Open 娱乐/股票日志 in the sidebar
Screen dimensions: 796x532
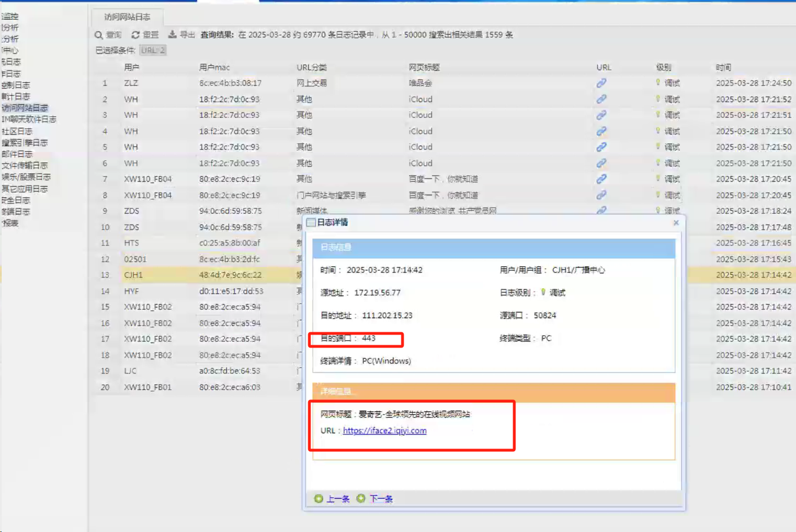26,177
